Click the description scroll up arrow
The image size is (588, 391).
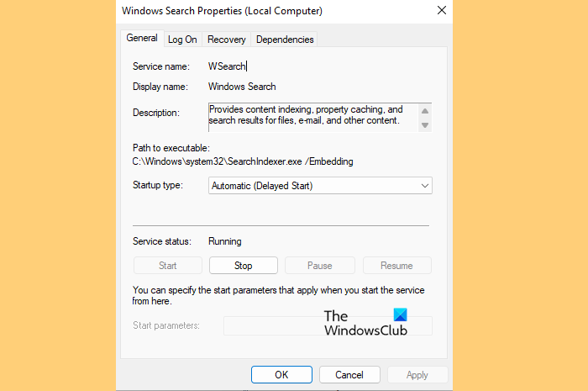click(x=425, y=111)
